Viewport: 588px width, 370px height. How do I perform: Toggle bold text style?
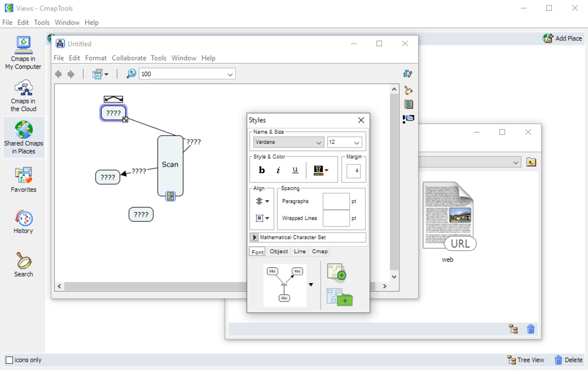[x=262, y=170]
